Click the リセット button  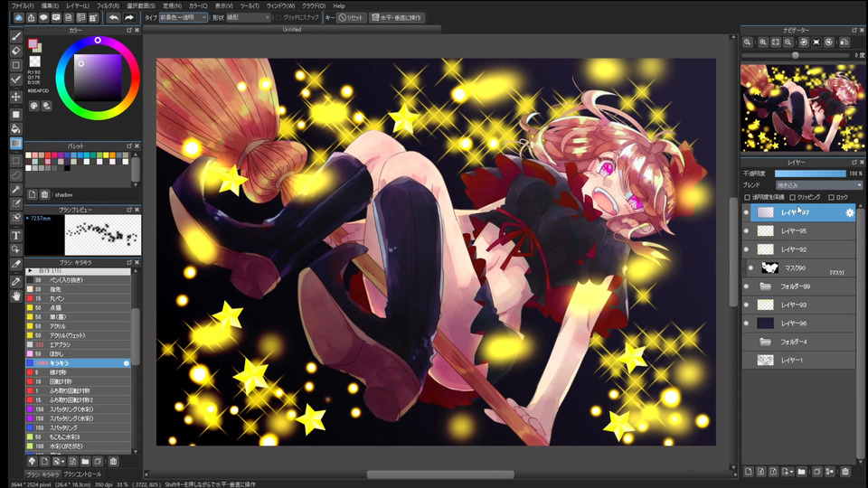(351, 18)
